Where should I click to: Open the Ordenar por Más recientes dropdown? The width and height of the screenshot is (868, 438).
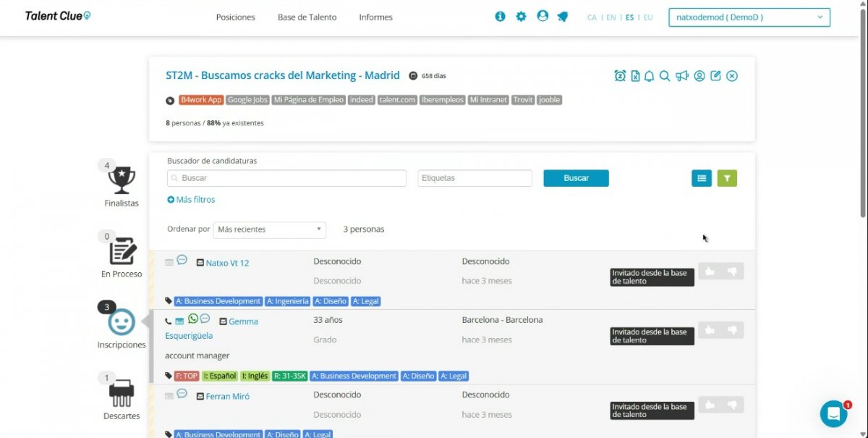click(269, 229)
